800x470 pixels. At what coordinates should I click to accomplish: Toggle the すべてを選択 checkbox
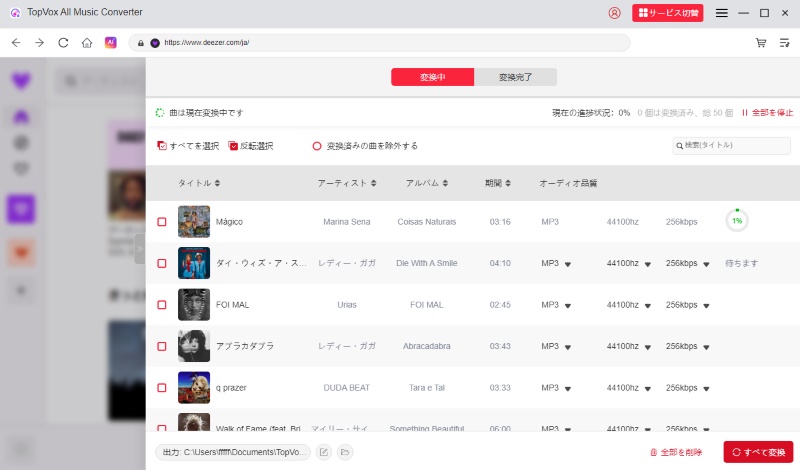pyautogui.click(x=162, y=146)
